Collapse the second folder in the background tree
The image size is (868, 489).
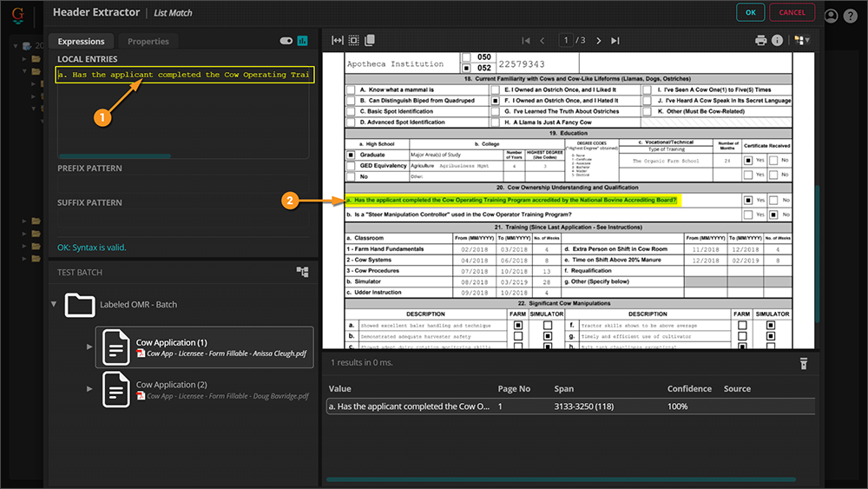click(x=24, y=71)
